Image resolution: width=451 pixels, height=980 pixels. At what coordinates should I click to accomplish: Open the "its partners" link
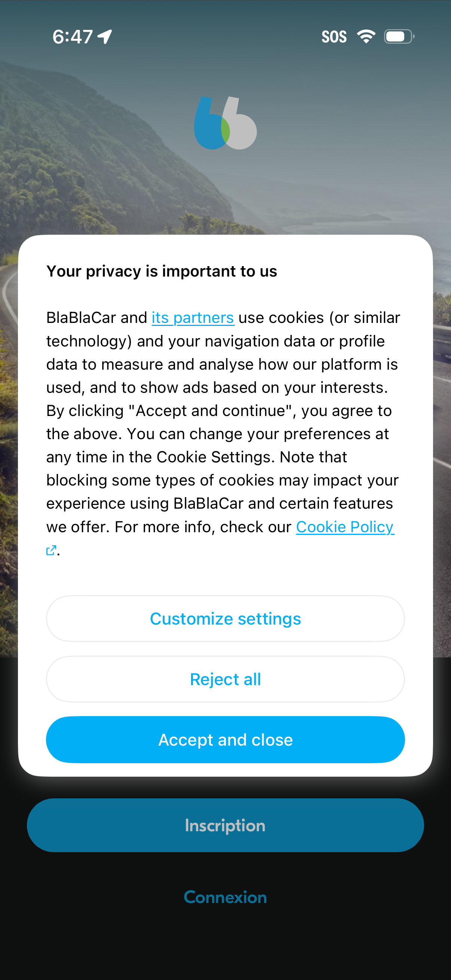coord(193,318)
